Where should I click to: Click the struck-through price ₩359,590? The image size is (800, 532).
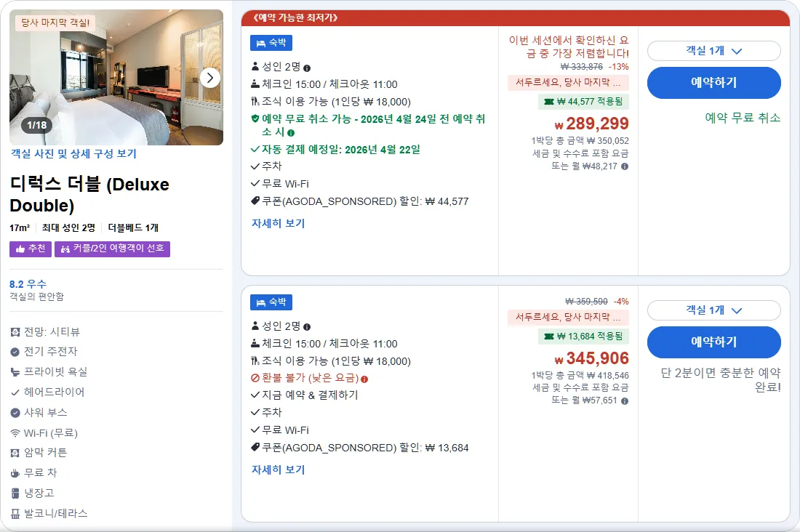(586, 302)
